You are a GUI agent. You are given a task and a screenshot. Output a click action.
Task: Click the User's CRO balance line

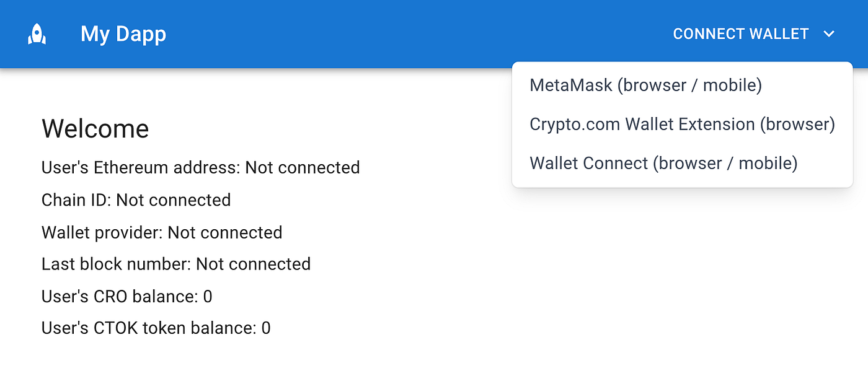(126, 296)
